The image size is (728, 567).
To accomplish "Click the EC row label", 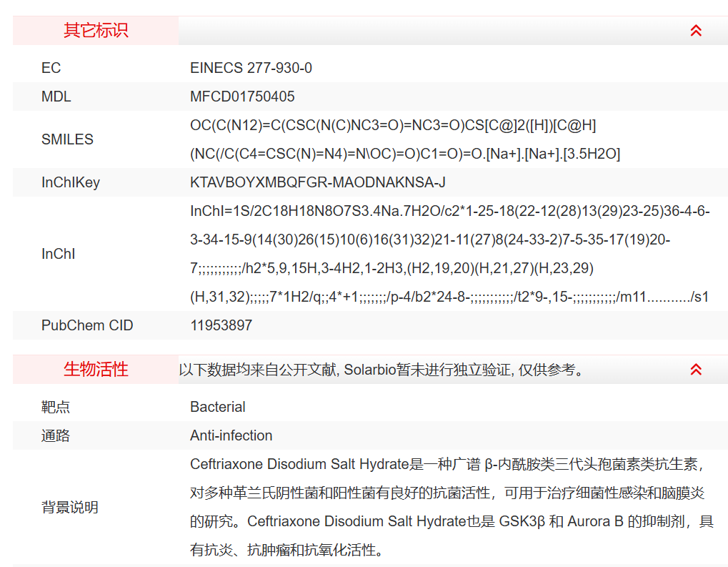I will 51,68.
